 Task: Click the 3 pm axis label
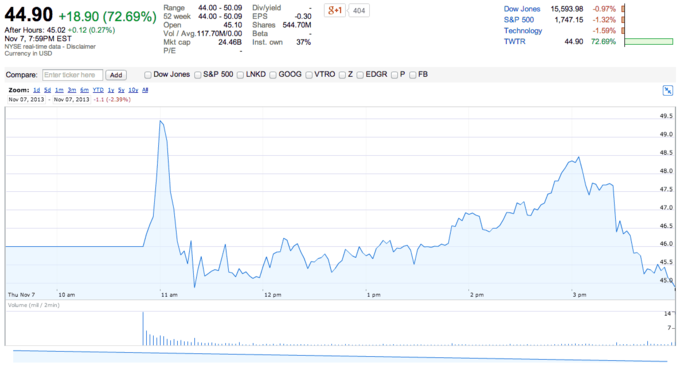(579, 295)
